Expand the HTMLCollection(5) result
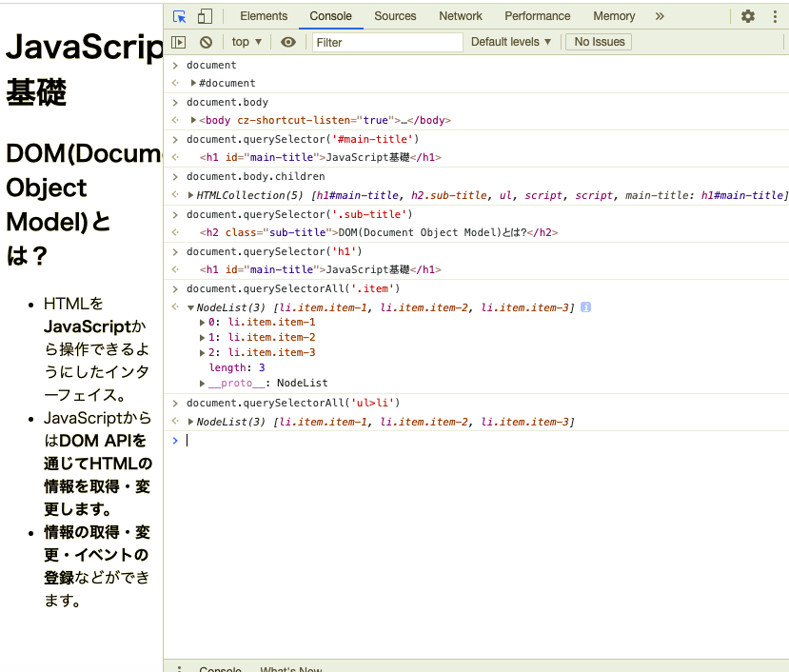Image resolution: width=789 pixels, height=672 pixels. click(x=190, y=195)
